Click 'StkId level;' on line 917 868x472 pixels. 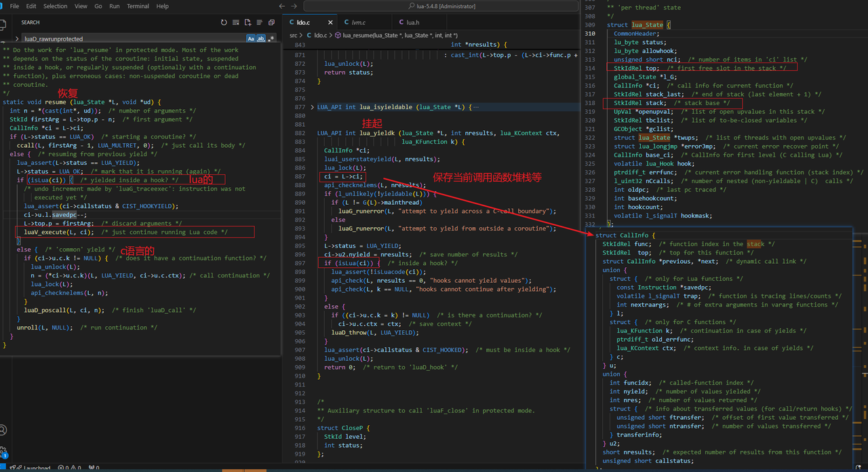[x=344, y=437]
